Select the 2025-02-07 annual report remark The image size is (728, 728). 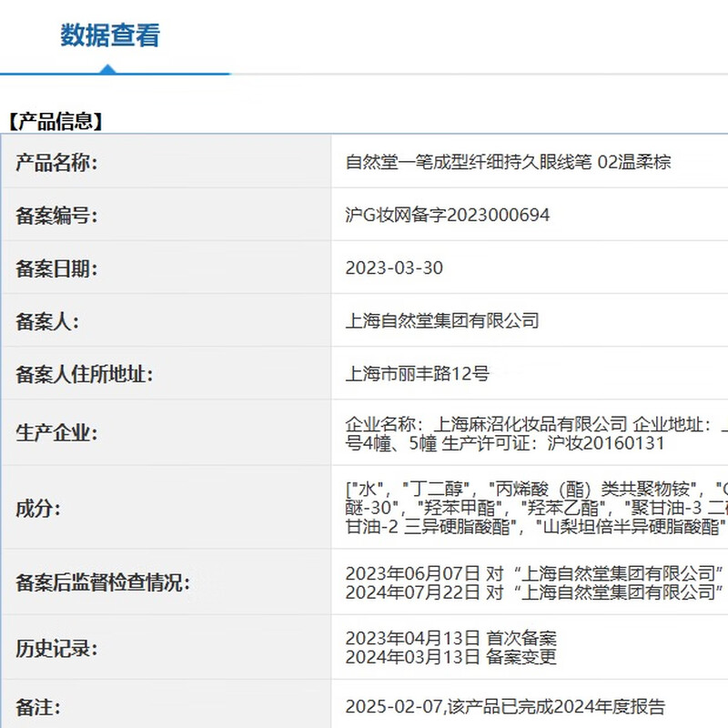(x=505, y=706)
